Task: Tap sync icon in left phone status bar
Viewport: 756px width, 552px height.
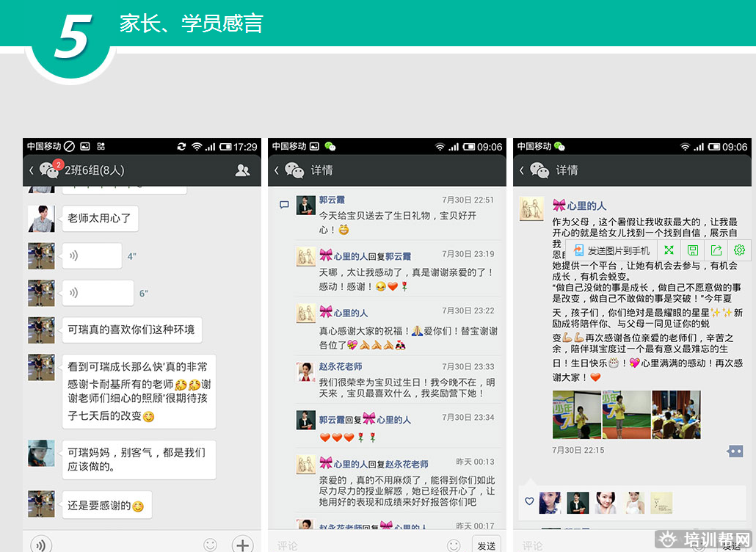Action: tap(181, 147)
